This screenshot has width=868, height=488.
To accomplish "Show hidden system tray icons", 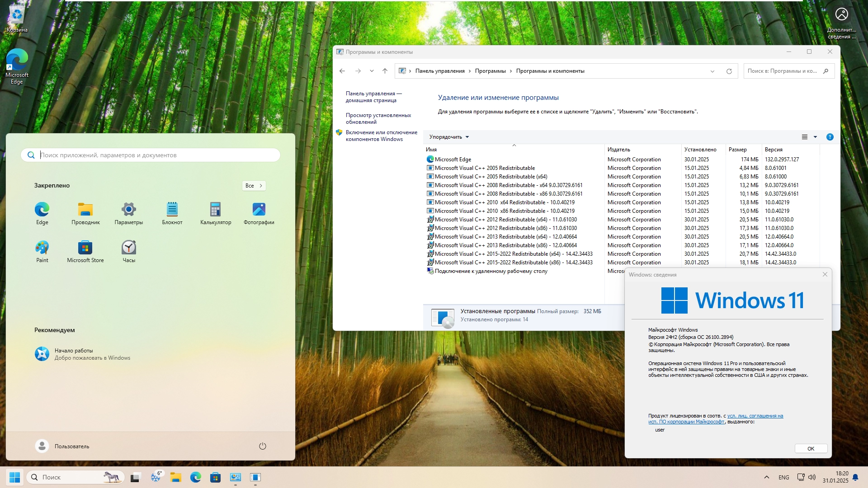I will (766, 477).
